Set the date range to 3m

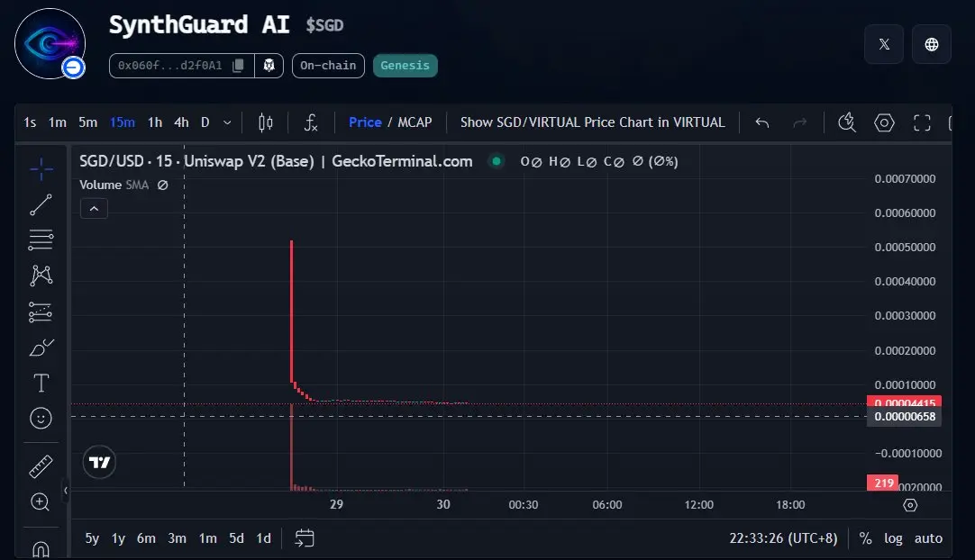pyautogui.click(x=178, y=538)
